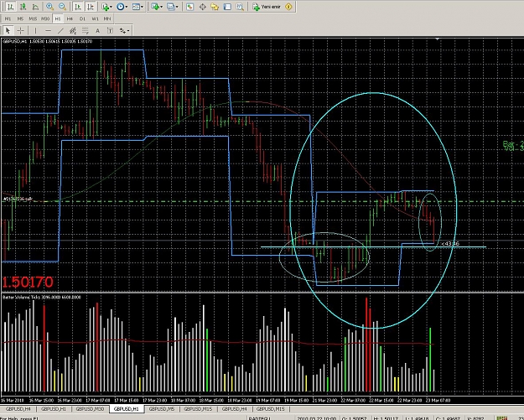Switch timeframe to W1
524x420 pixels.
tap(95, 18)
